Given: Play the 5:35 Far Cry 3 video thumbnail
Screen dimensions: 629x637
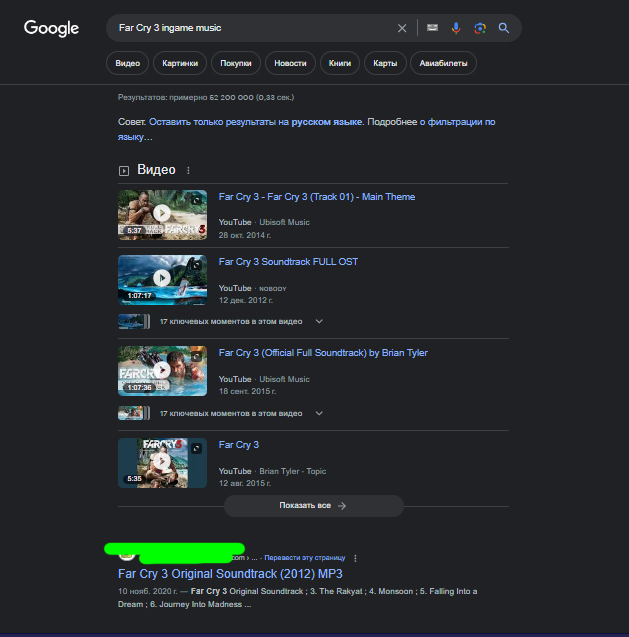Looking at the screenshot, I should coord(162,462).
